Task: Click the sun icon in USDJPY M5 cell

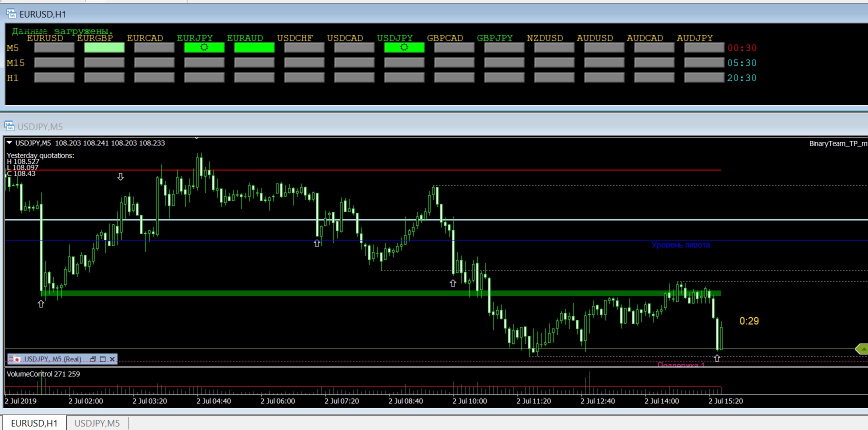Action: (x=404, y=47)
